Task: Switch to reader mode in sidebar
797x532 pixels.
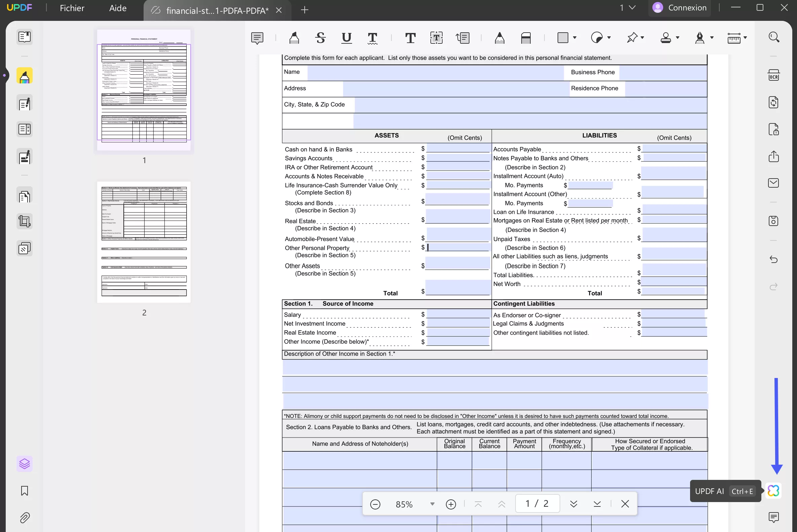Action: tap(25, 37)
